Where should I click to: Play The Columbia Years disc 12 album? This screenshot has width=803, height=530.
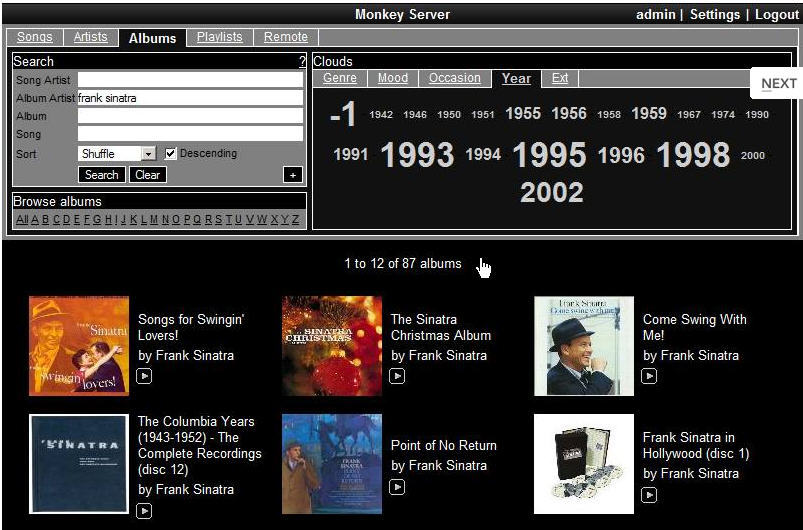(x=144, y=511)
